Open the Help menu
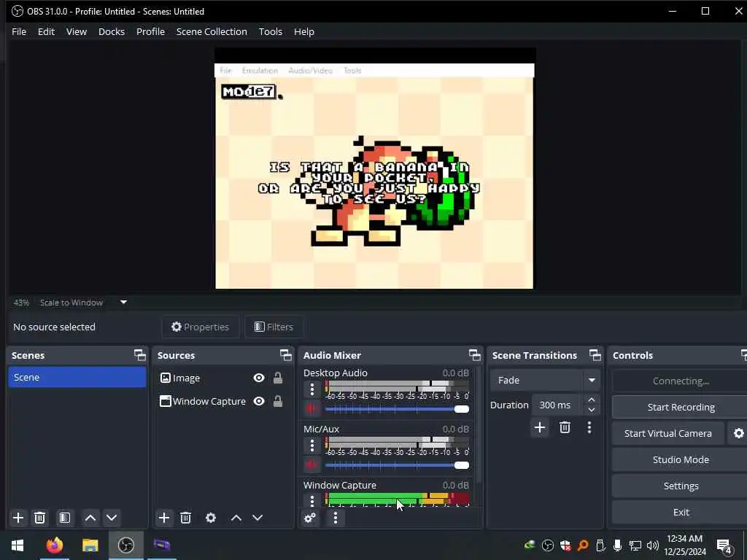Viewport: 747px width, 560px height. pos(304,31)
